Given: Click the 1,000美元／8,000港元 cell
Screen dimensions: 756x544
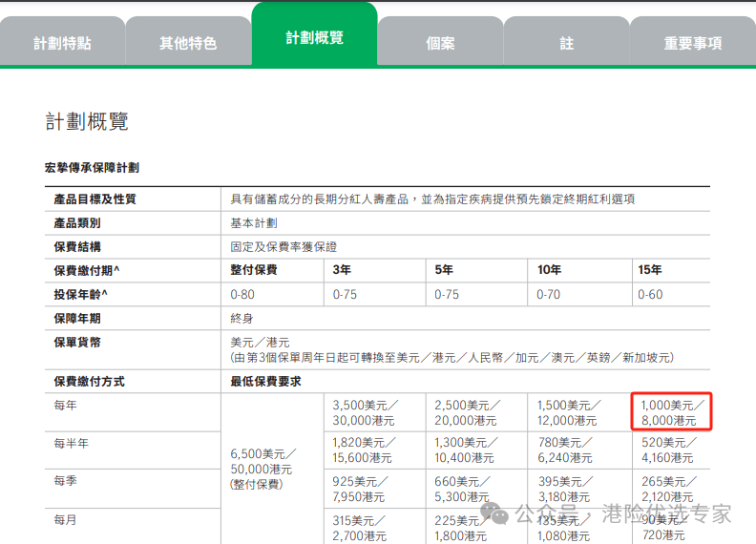Looking at the screenshot, I should [x=672, y=412].
